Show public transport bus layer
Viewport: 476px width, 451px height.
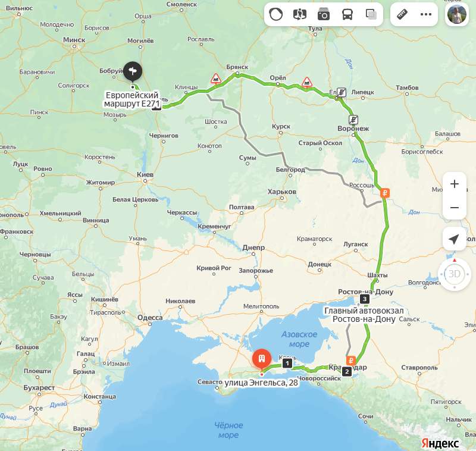tap(347, 14)
